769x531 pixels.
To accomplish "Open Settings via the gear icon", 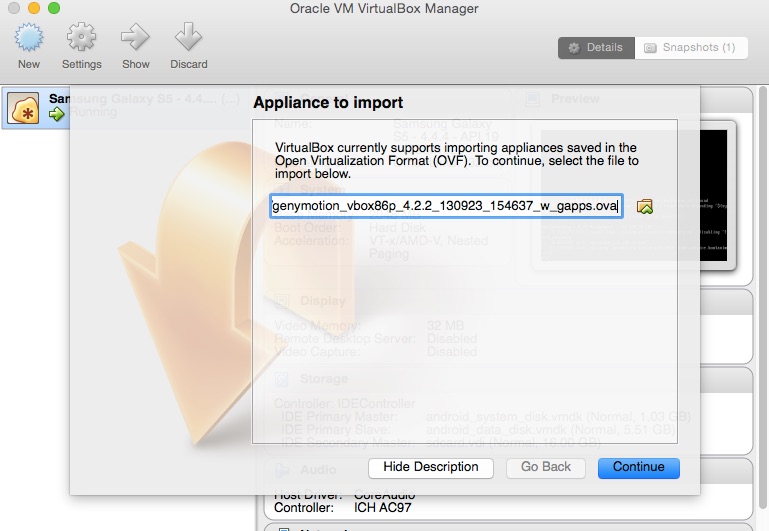I will coord(81,37).
